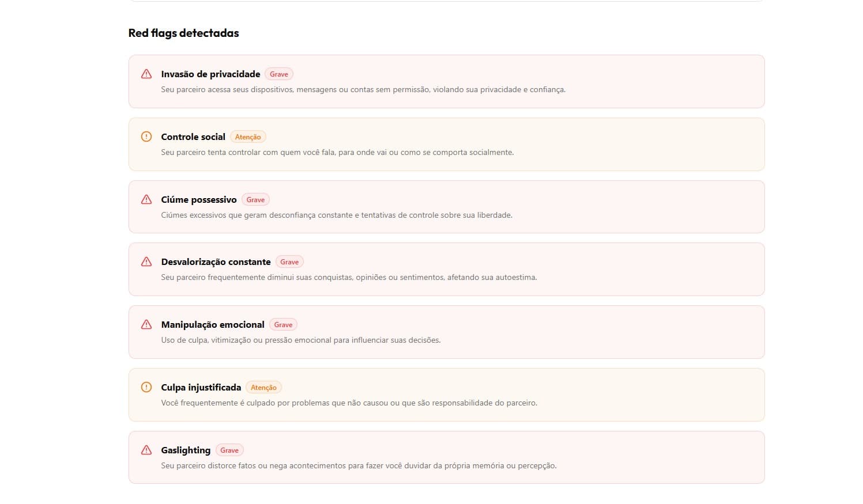Expand the Gaslighting red flag card
The image size is (863, 504).
tap(447, 457)
